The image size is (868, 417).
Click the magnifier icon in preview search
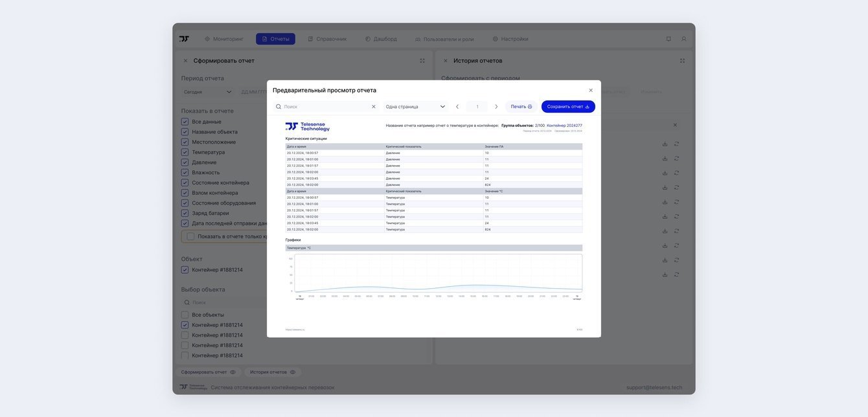coord(279,107)
